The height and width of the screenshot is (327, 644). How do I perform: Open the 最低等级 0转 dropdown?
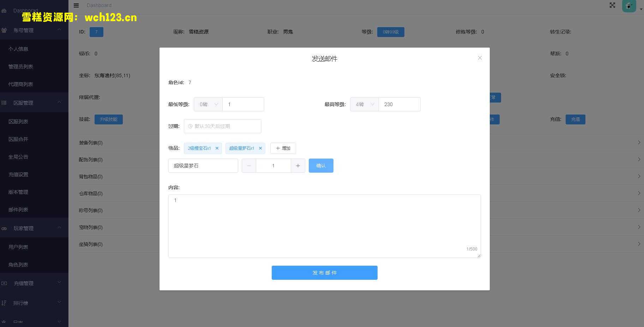point(208,104)
